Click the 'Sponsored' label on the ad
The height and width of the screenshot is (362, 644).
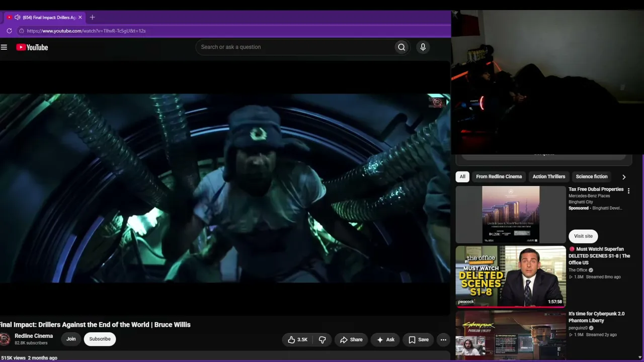tap(579, 208)
